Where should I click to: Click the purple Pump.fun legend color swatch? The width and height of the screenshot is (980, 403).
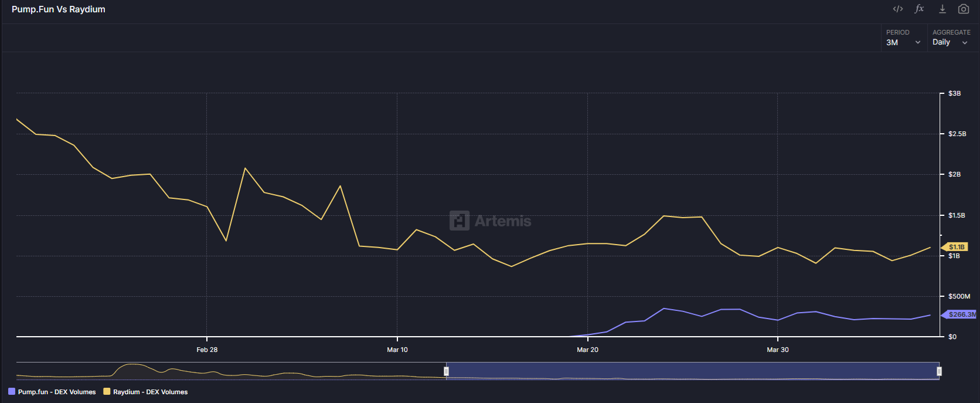[12, 391]
